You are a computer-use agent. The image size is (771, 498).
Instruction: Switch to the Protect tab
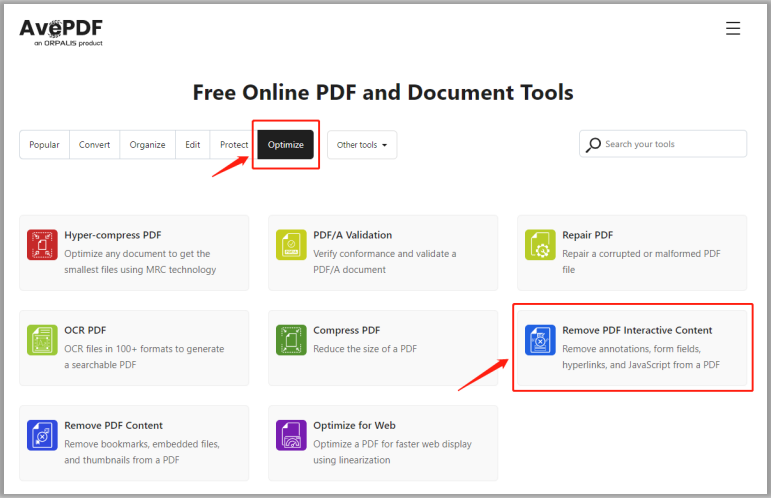click(x=234, y=145)
